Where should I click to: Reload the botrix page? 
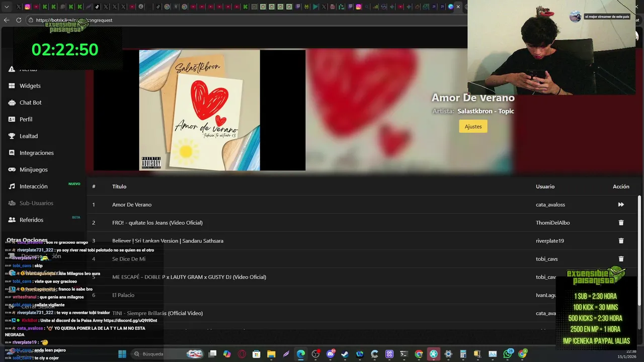tap(19, 20)
